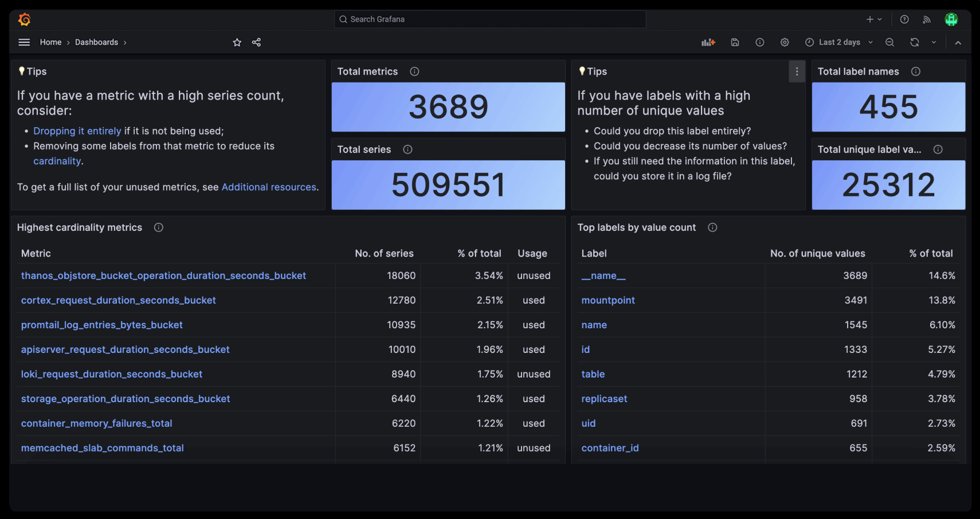Navigate to Dashboards in the breadcrumb

[96, 42]
